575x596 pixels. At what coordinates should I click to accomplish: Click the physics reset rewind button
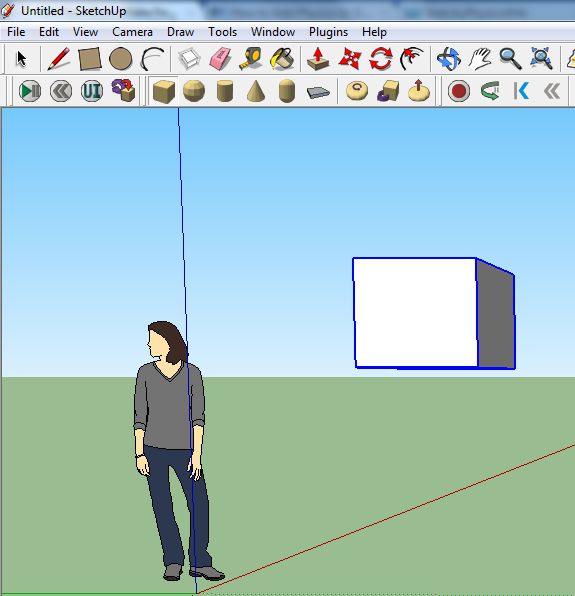61,91
